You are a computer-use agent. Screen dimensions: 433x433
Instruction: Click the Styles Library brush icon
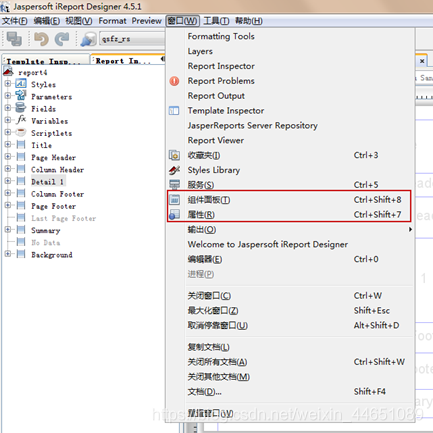click(174, 170)
